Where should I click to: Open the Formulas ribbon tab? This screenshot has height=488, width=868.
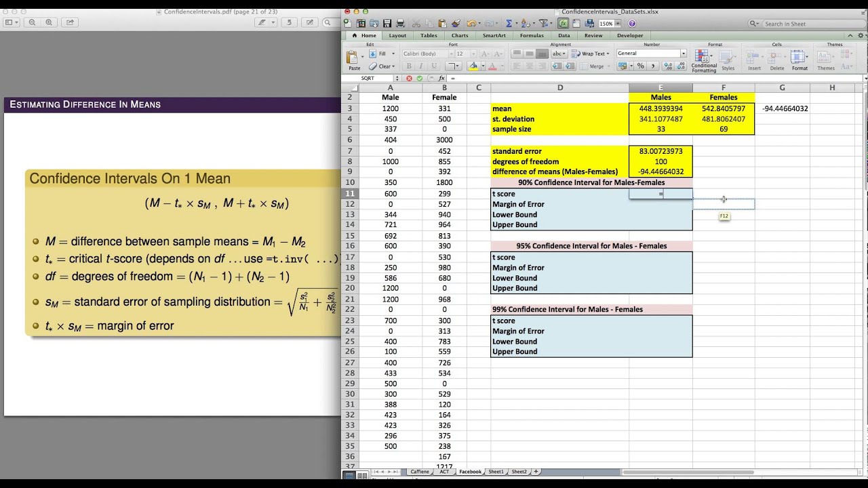click(532, 35)
